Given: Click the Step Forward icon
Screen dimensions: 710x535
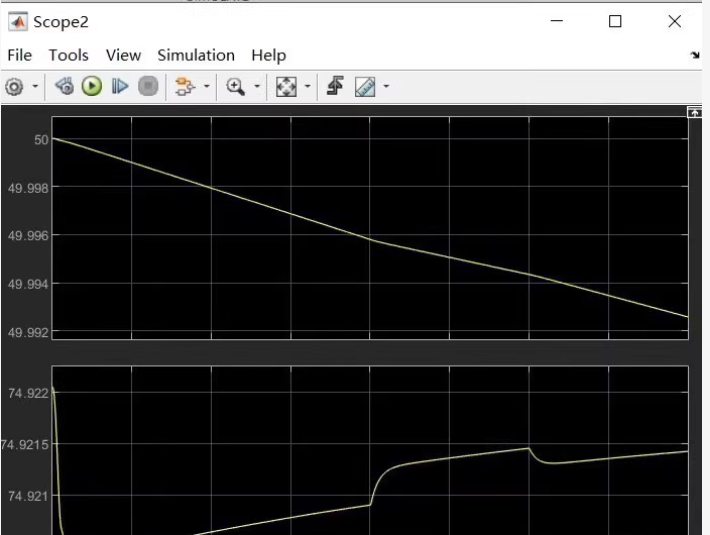Looking at the screenshot, I should (x=120, y=86).
